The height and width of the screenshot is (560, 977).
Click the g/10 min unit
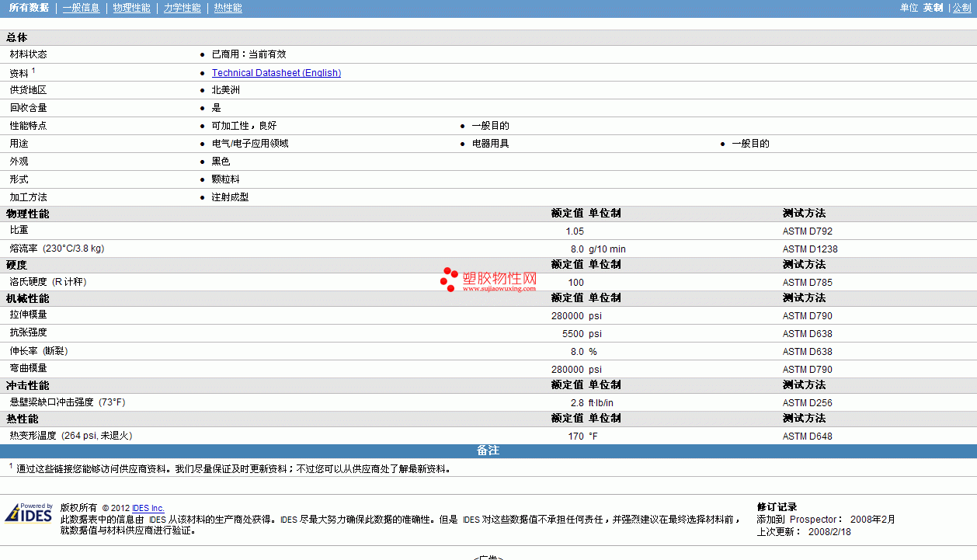607,249
